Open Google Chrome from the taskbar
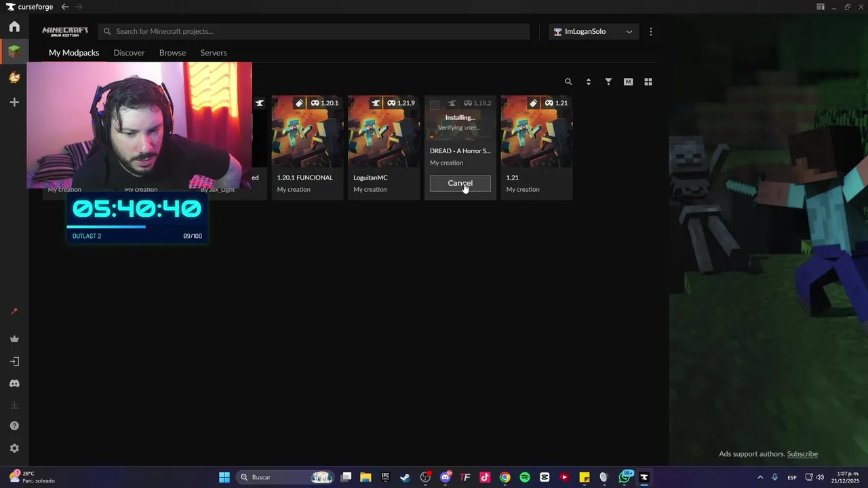This screenshot has width=868, height=488. (x=505, y=477)
